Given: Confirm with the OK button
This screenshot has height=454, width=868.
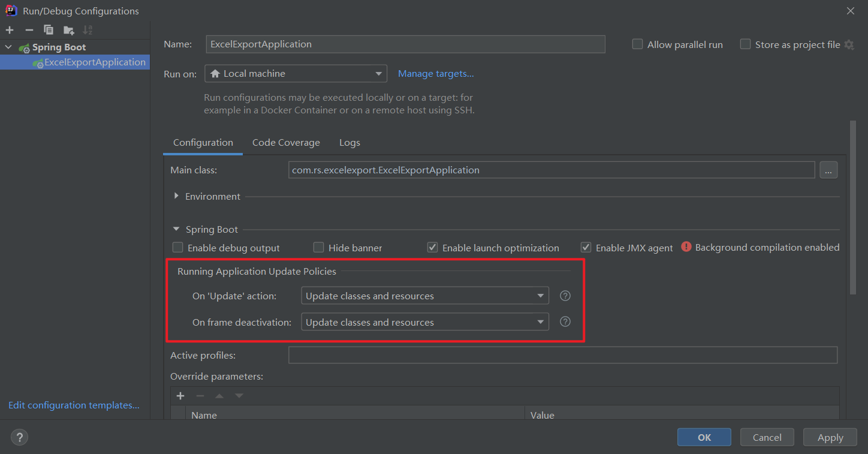Looking at the screenshot, I should tap(704, 437).
